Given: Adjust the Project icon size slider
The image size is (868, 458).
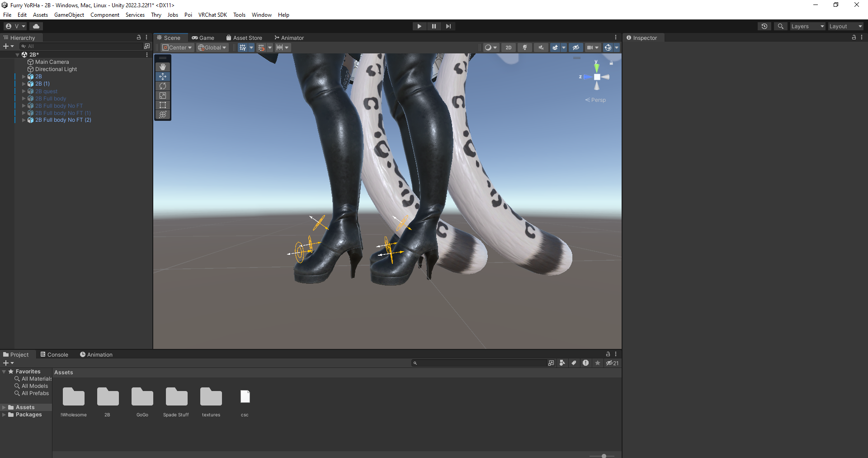Looking at the screenshot, I should coord(604,456).
